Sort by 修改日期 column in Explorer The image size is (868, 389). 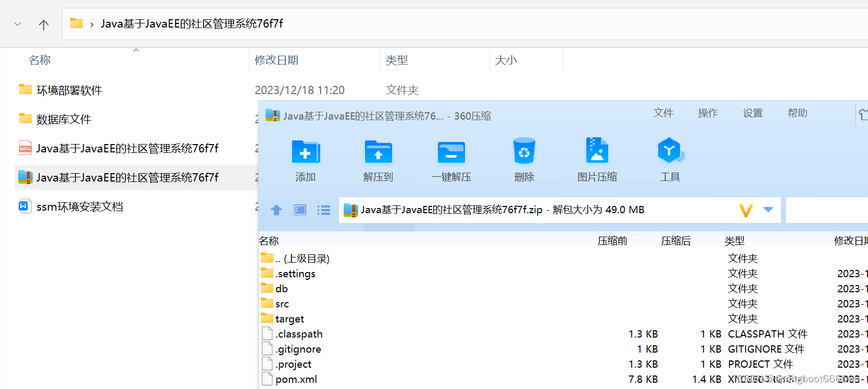pyautogui.click(x=276, y=60)
